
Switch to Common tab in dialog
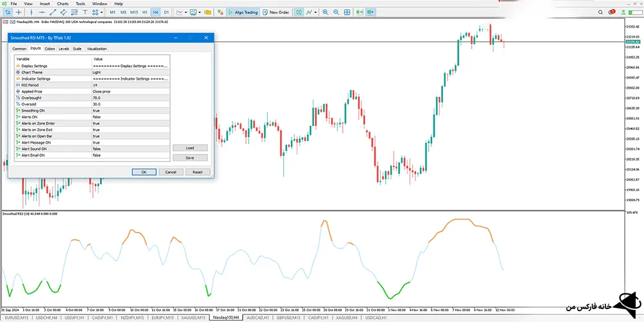[x=19, y=49]
